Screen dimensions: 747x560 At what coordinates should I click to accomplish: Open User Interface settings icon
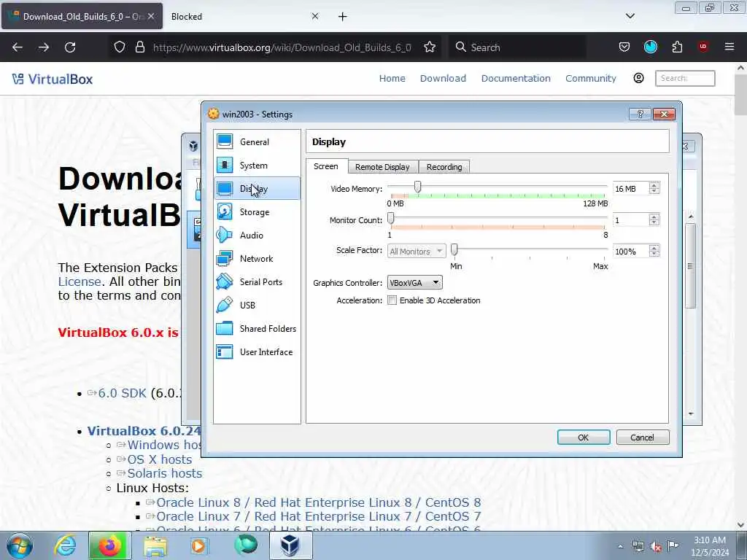[225, 351]
